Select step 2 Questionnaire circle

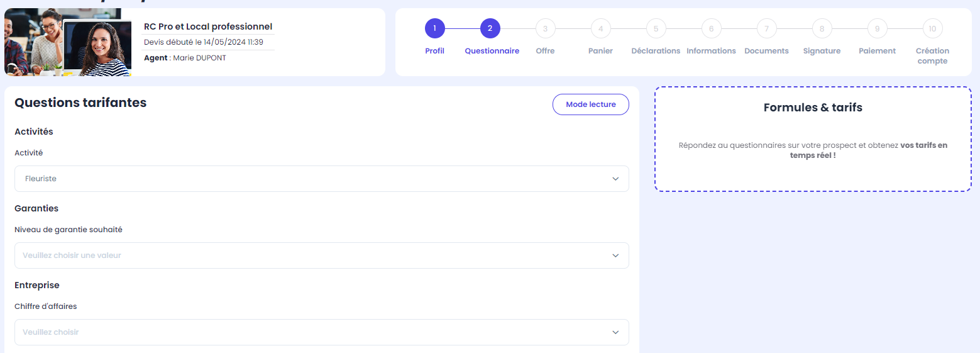(490, 28)
